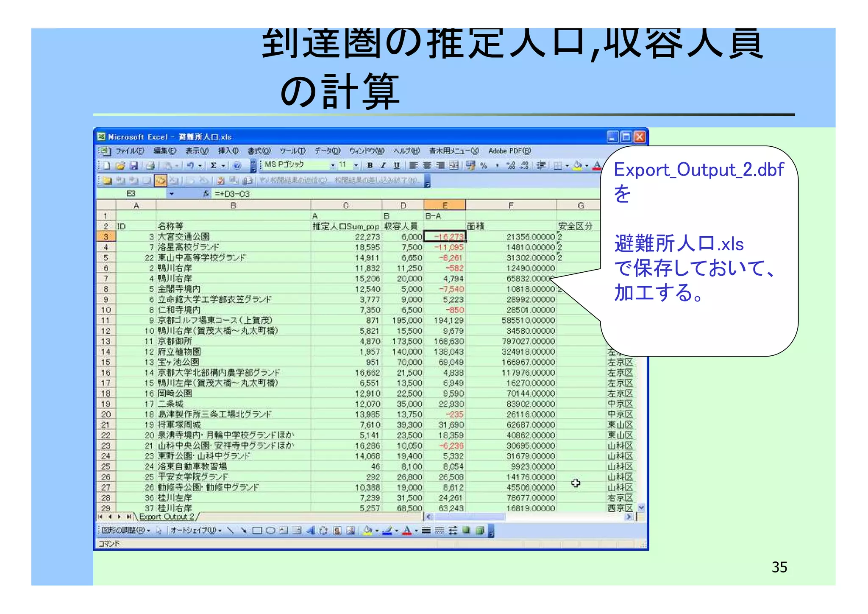Expand the Name Box dropdown arrow
The height and width of the screenshot is (614, 868).
(x=172, y=194)
